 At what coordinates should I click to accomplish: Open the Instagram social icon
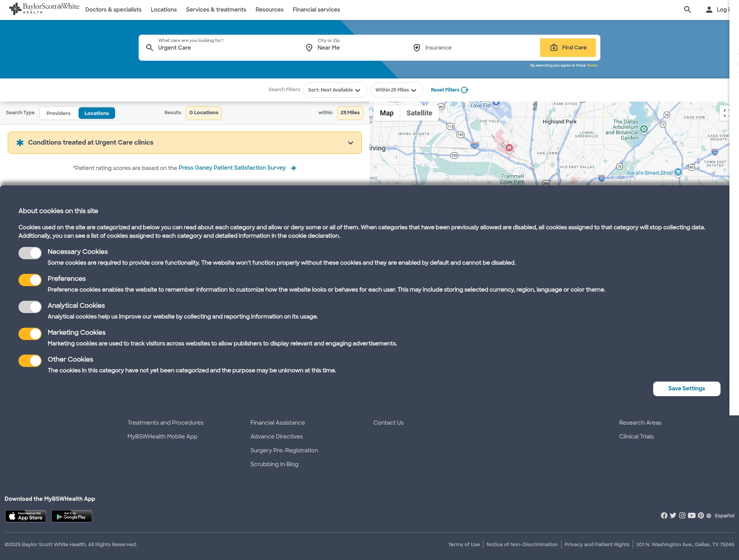click(x=682, y=516)
